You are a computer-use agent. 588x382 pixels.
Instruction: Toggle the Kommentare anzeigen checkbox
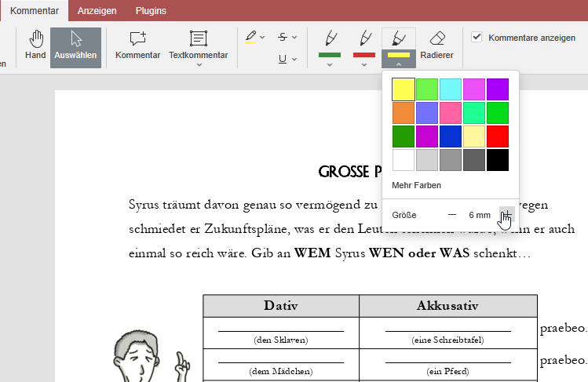click(477, 37)
